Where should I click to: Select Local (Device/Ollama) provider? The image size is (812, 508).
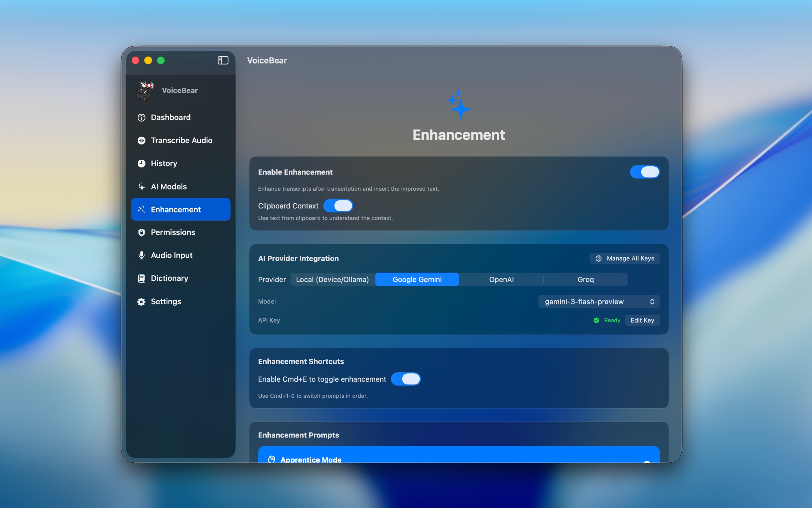tap(332, 279)
